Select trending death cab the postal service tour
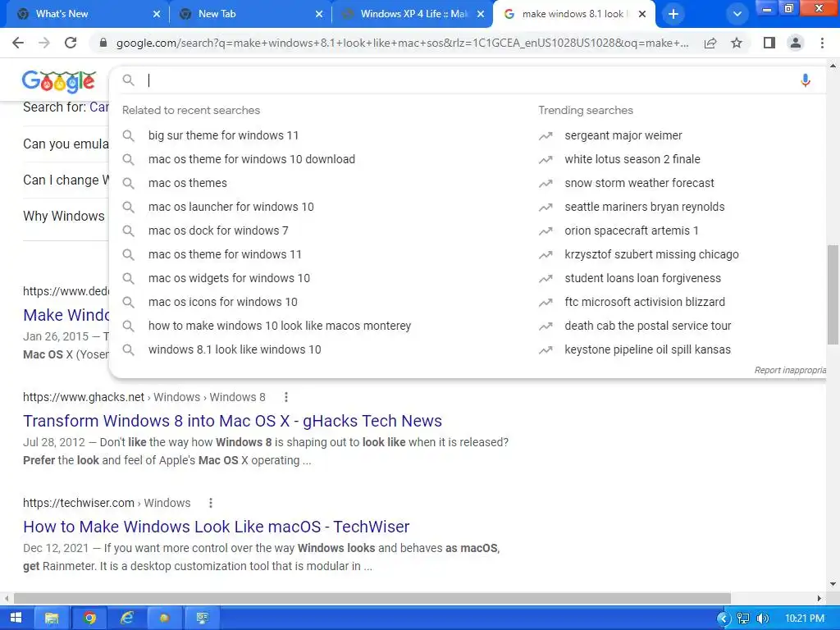The height and width of the screenshot is (630, 840). tap(648, 326)
